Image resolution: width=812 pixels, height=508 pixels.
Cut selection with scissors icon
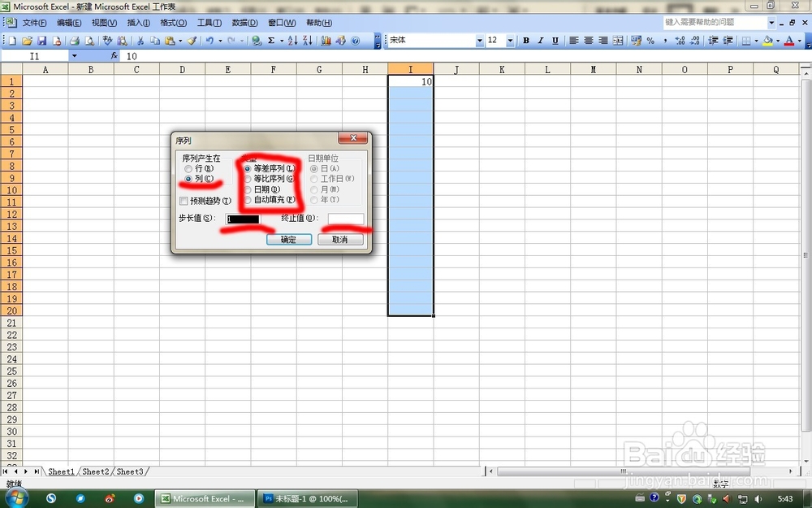tap(140, 41)
